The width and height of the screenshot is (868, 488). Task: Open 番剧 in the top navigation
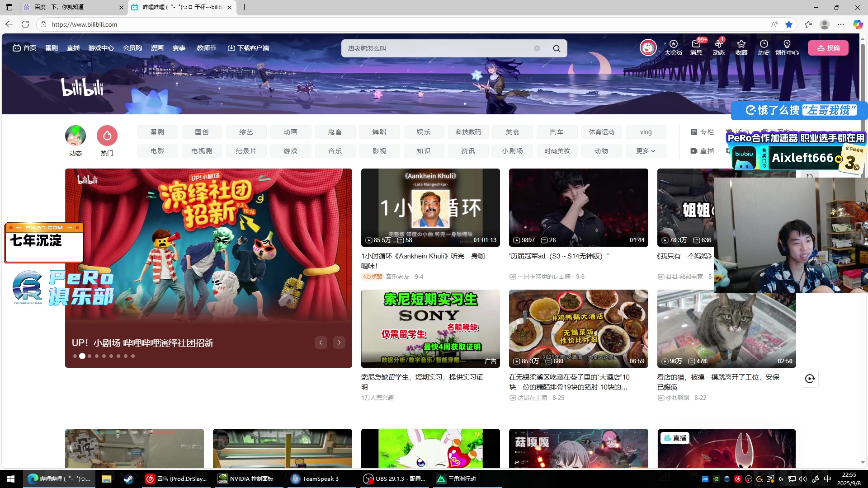click(52, 48)
